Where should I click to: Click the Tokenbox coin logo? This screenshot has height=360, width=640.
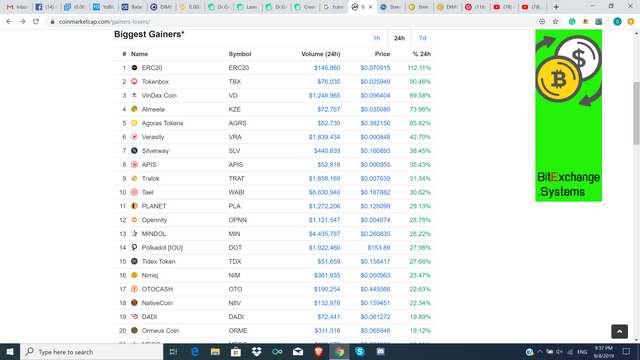pyautogui.click(x=134, y=82)
